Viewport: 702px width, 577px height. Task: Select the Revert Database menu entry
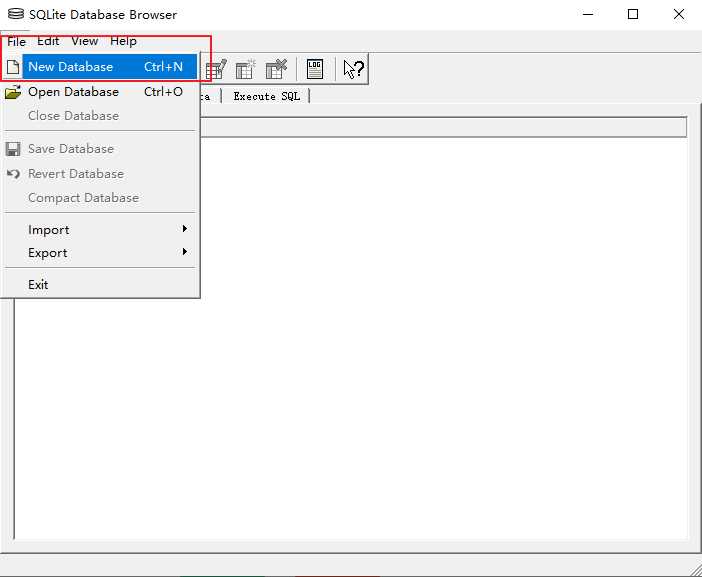click(101, 174)
